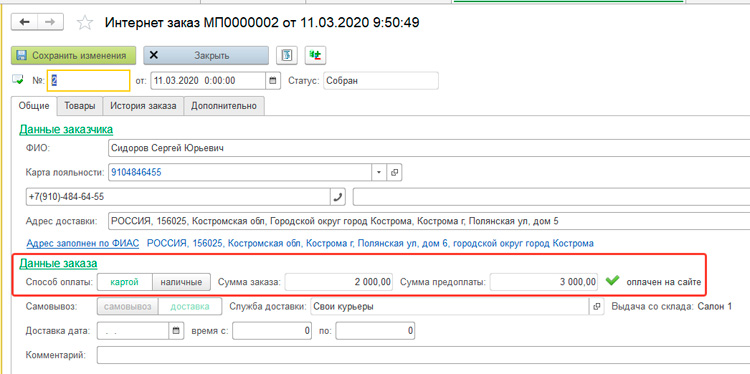The width and height of the screenshot is (750, 374).
Task: Go back with the left arrow button
Action: 25,22
